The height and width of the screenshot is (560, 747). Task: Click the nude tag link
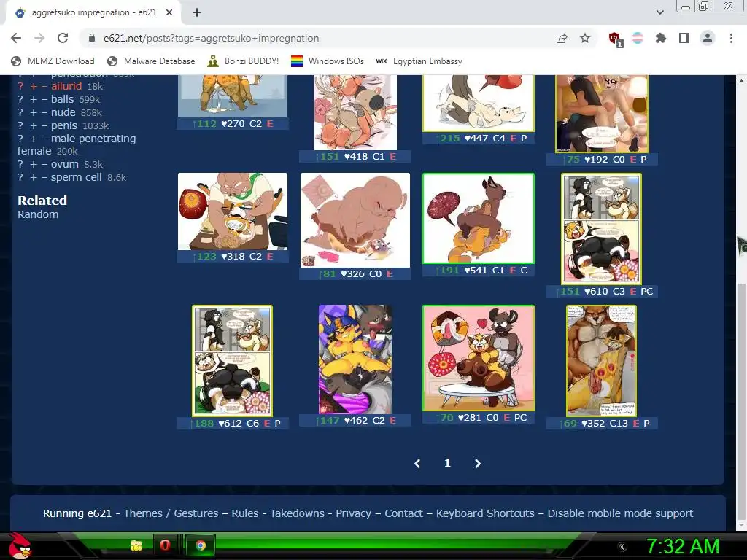[x=63, y=112]
